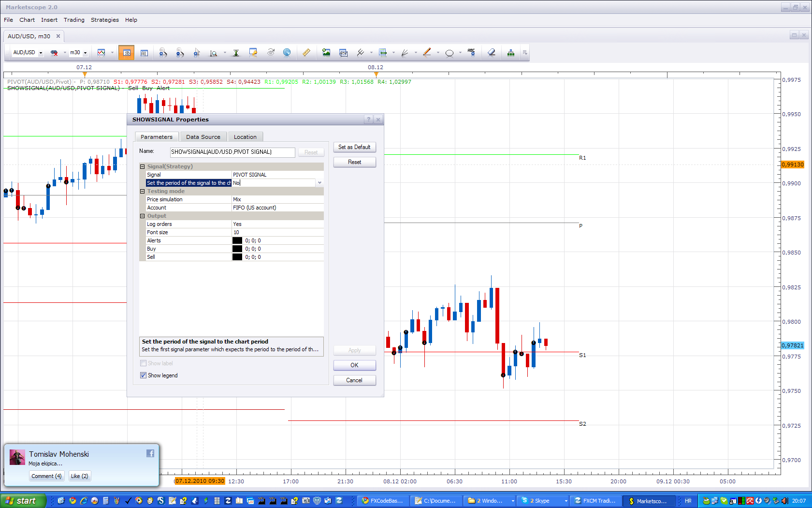Switch to the FXCodeBase browser taskbar item
This screenshot has width=812, height=508.
click(x=384, y=501)
